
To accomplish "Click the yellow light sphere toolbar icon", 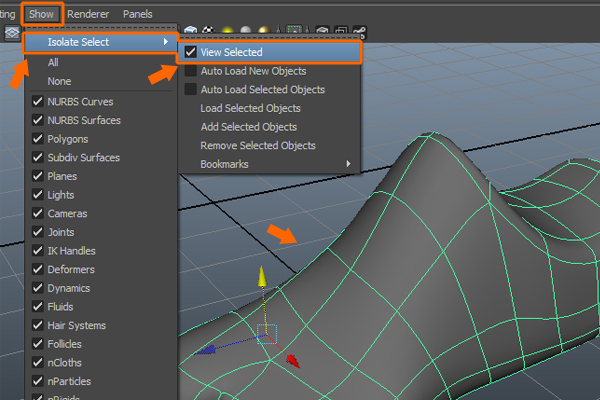I will click(x=228, y=31).
